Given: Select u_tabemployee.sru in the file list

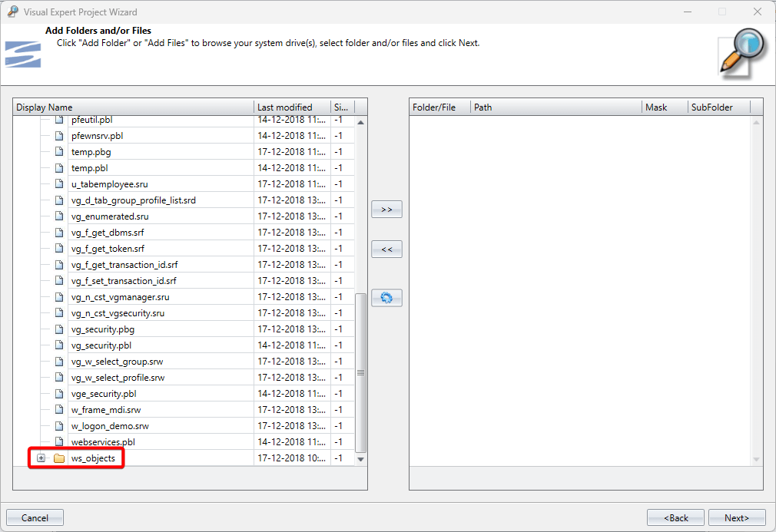Looking at the screenshot, I should coord(109,184).
